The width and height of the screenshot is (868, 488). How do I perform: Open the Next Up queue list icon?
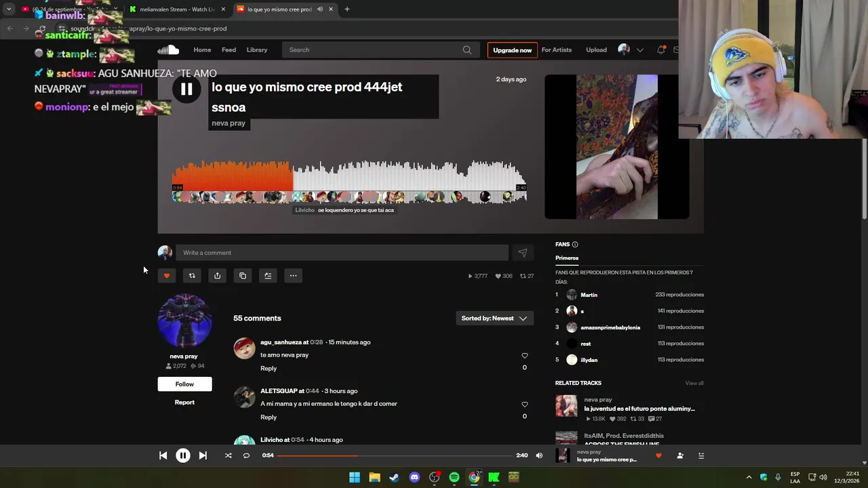point(701,455)
